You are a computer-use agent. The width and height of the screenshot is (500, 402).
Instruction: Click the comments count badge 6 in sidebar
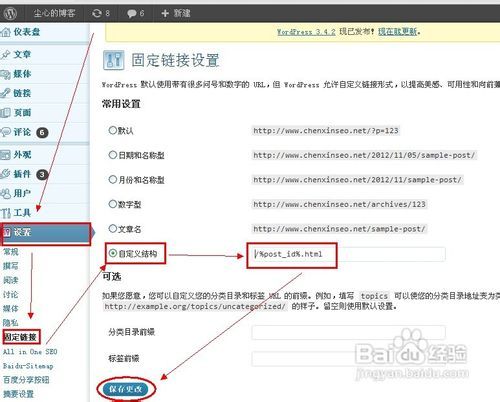pos(42,133)
